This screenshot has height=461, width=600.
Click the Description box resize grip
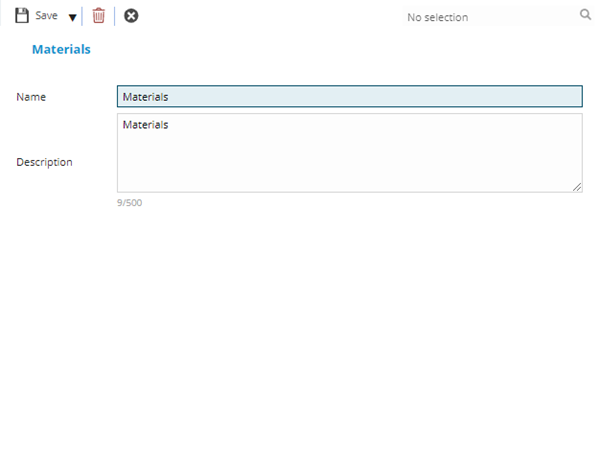coord(577,186)
